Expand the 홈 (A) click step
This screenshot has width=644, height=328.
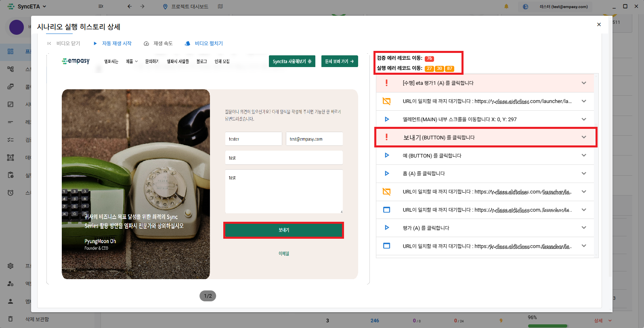[x=583, y=174]
